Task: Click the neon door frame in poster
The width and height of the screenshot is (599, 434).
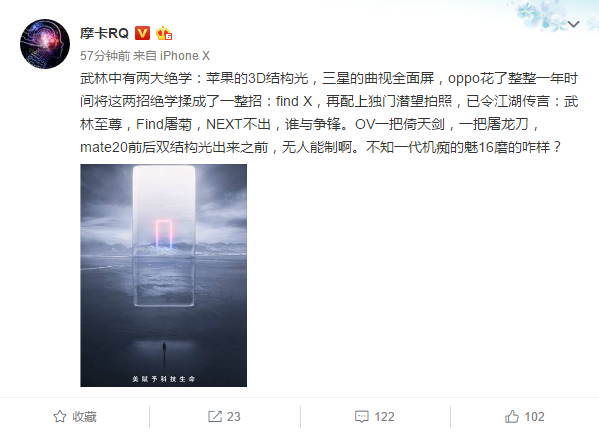Action: 164,234
